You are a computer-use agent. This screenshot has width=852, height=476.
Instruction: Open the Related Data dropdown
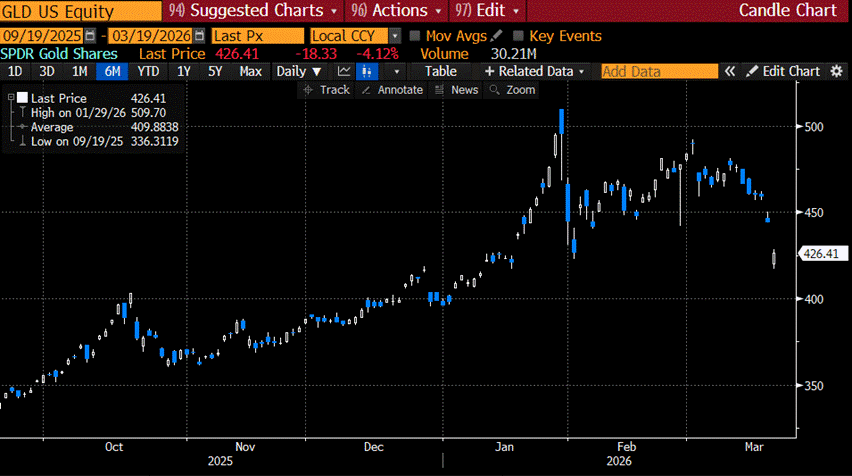coord(538,71)
